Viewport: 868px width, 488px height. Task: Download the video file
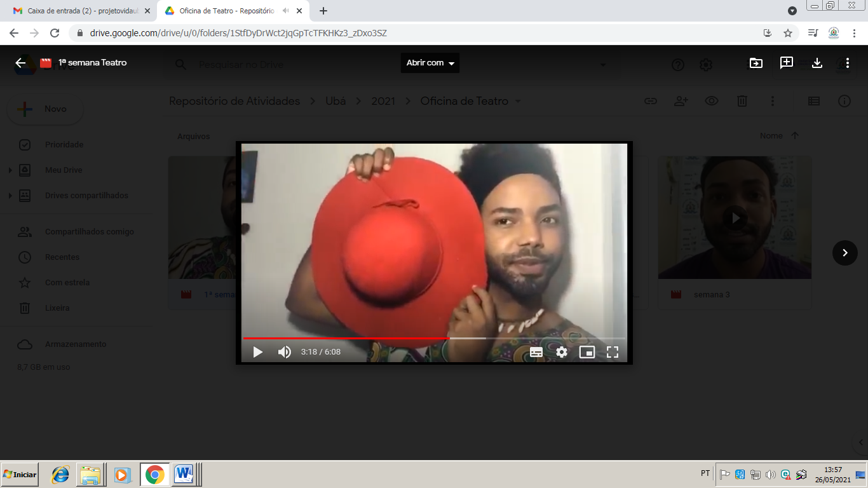pyautogui.click(x=817, y=63)
